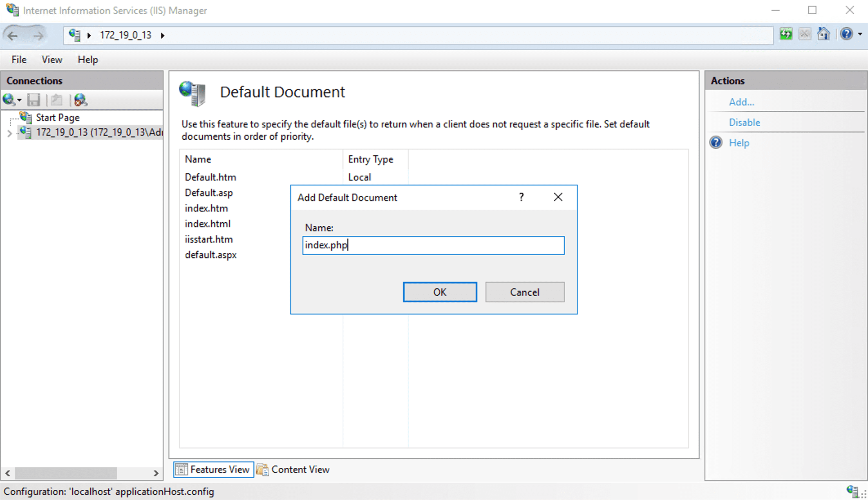The width and height of the screenshot is (868, 500).
Task: Click the Configuration status bar text
Action: click(x=109, y=491)
